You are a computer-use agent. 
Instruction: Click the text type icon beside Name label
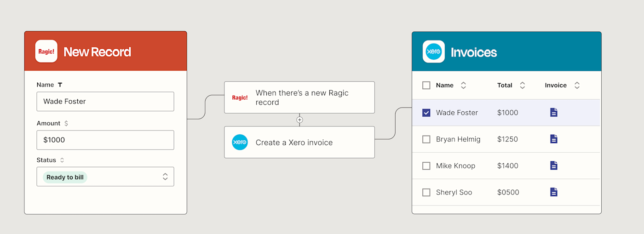[x=60, y=85]
